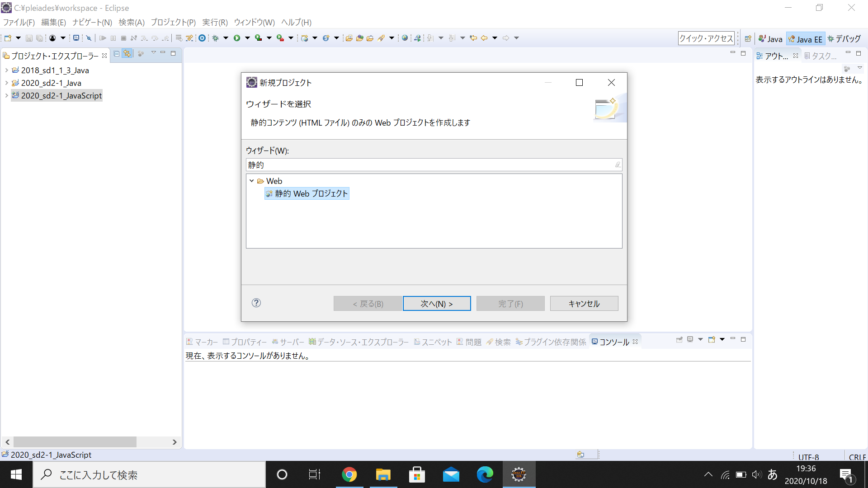Expand the 2018_sd1_1_3_Java project node
The width and height of the screenshot is (868, 488).
(6, 70)
